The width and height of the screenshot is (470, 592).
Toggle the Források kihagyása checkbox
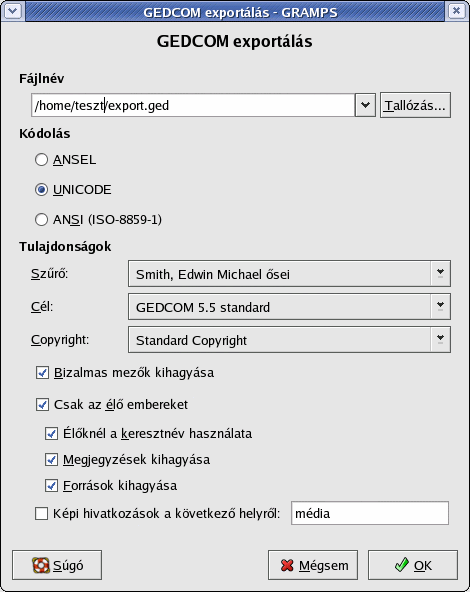51,485
